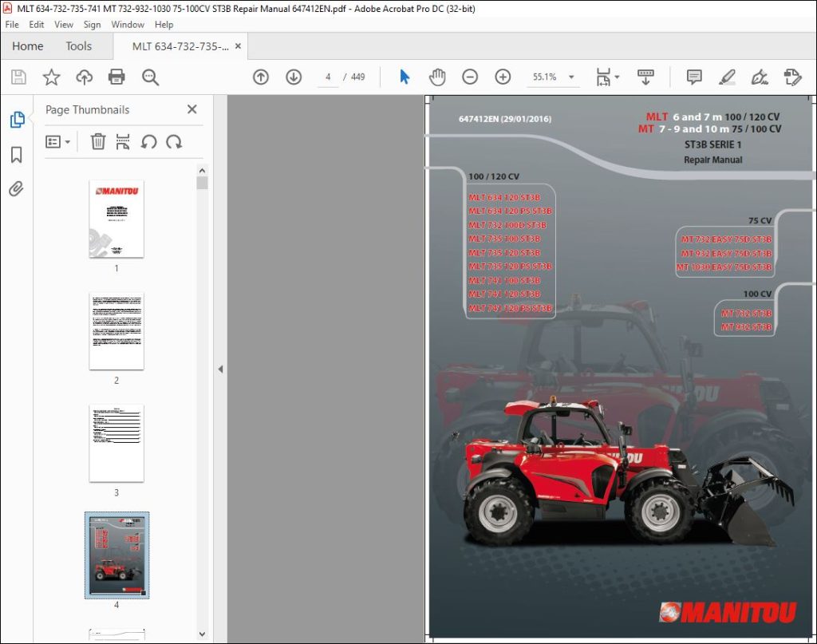Click 'MT 932 ST3B' on the cover

[746, 326]
